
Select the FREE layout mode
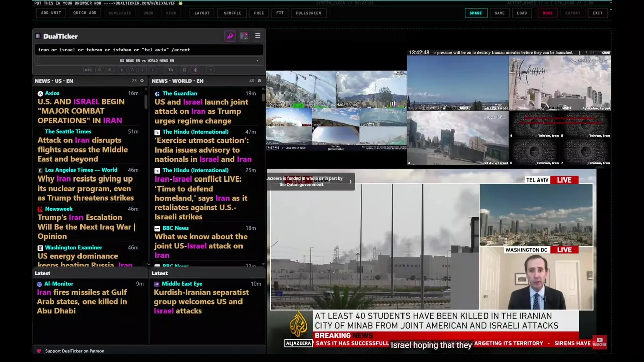coord(259,13)
